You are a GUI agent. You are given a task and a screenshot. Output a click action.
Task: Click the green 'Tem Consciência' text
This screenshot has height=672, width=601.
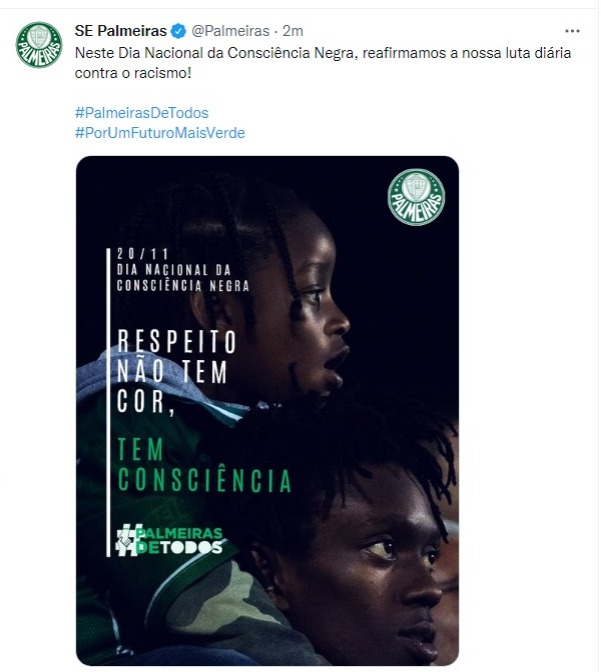point(204,465)
